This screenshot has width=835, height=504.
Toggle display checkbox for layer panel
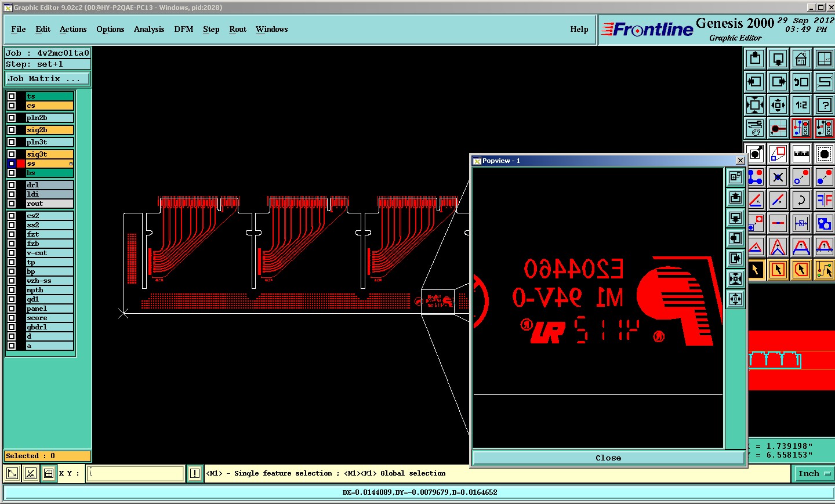pyautogui.click(x=12, y=309)
